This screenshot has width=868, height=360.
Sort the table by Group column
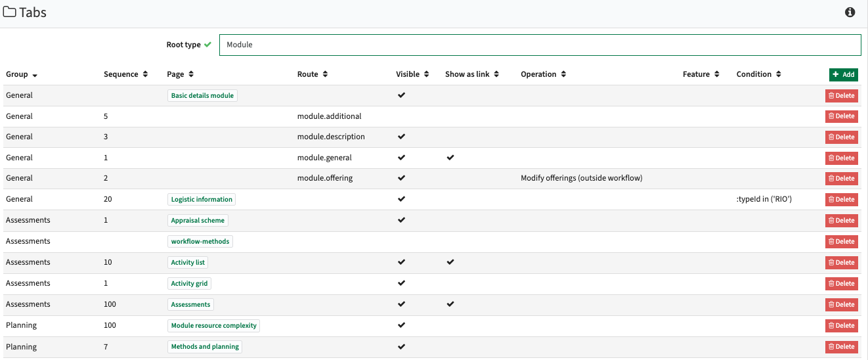[22, 74]
